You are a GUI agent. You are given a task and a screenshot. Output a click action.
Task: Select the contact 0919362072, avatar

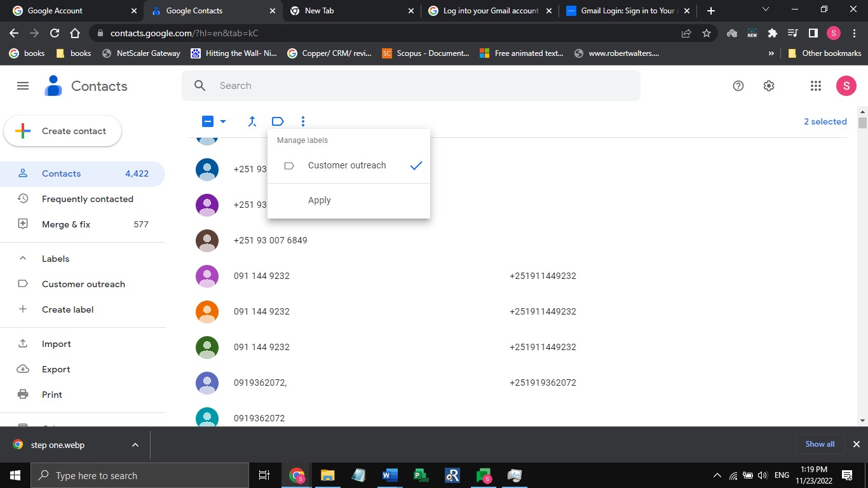207,383
